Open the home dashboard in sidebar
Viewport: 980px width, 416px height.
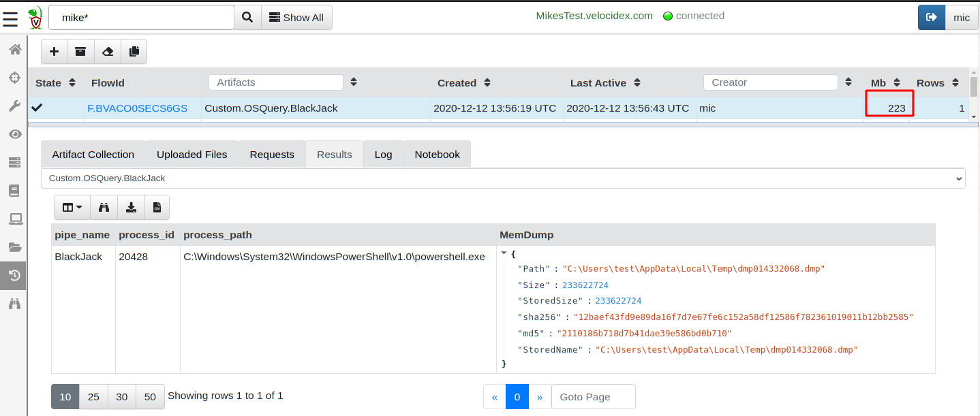[x=14, y=49]
